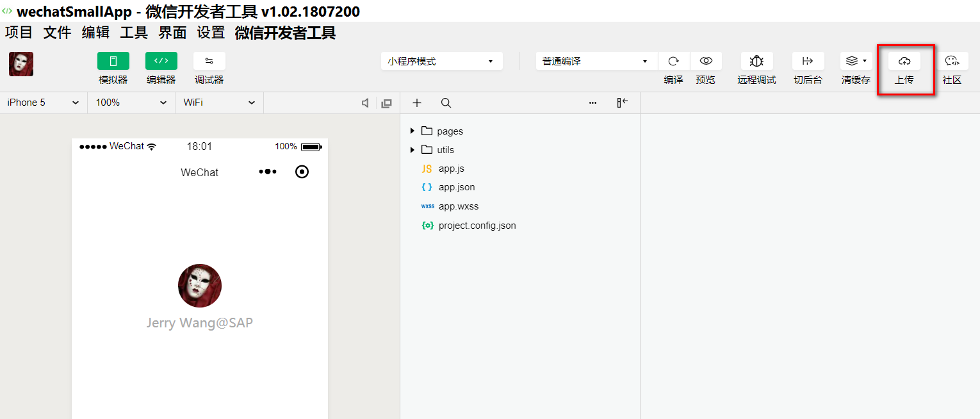Viewport: 980px width, 419px height.
Task: Click the compile (编译) refresh icon
Action: click(674, 61)
